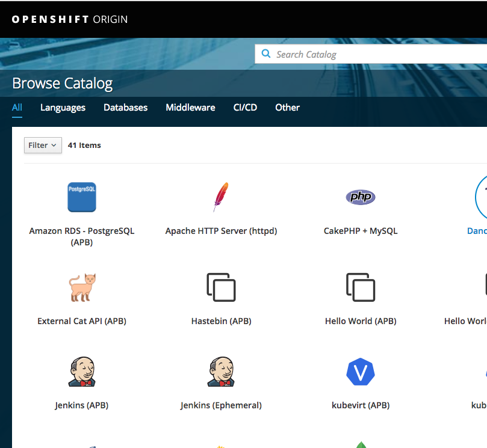Show the Other category tab
487x448 pixels.
click(x=287, y=108)
